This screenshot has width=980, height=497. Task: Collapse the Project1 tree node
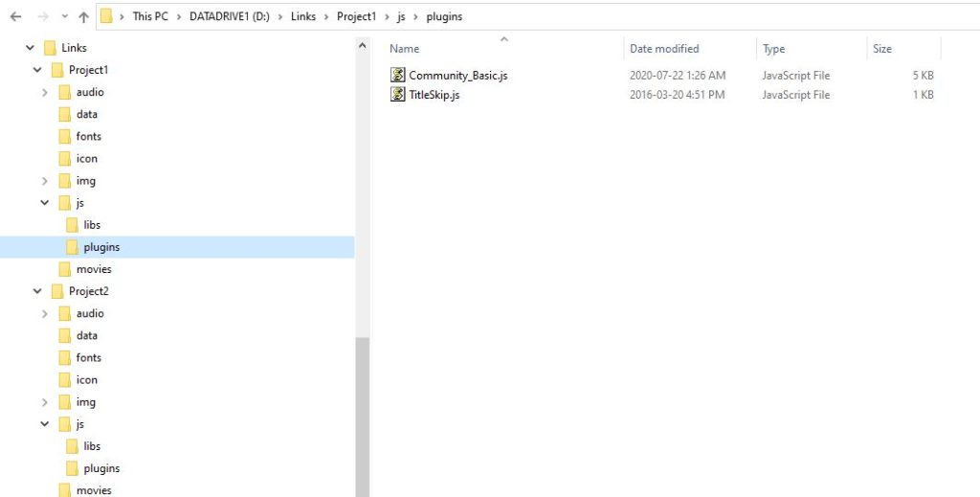click(37, 70)
